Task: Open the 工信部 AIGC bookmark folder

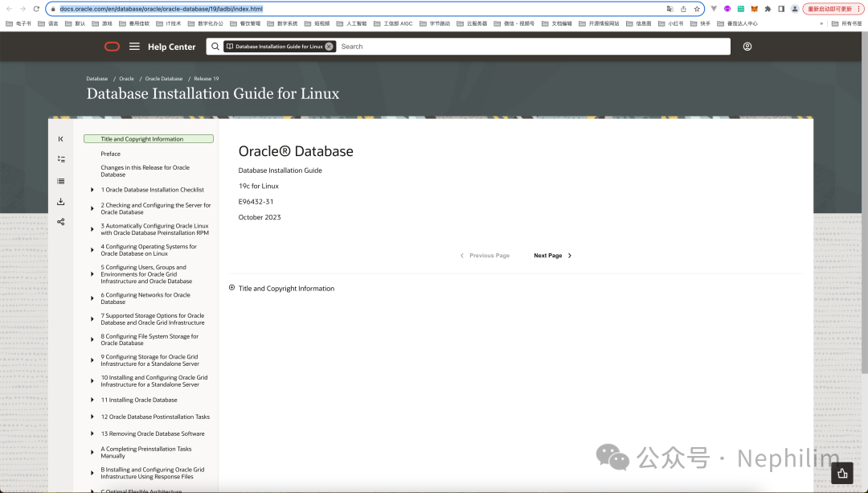Action: click(393, 24)
